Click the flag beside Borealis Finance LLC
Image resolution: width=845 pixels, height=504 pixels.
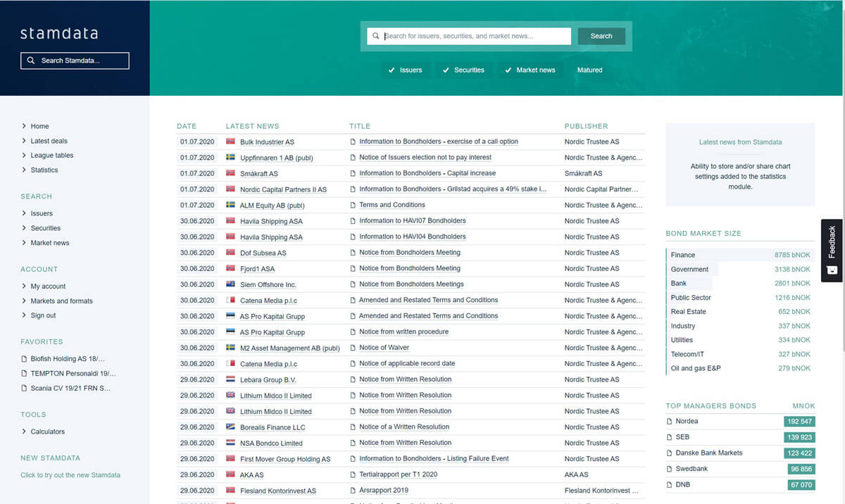tap(230, 427)
